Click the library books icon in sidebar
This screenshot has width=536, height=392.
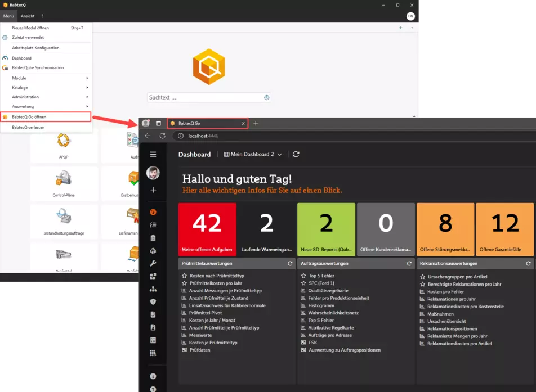(x=153, y=353)
